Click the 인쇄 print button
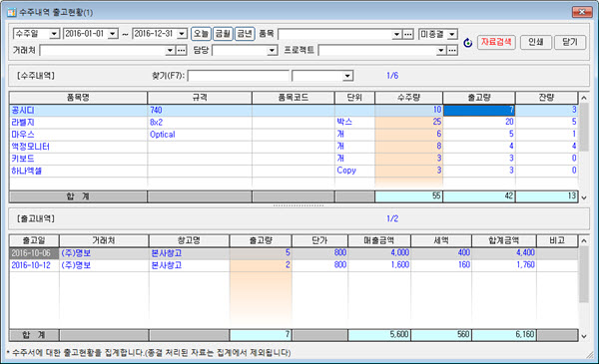Image resolution: width=599 pixels, height=364 pixels. pos(536,42)
